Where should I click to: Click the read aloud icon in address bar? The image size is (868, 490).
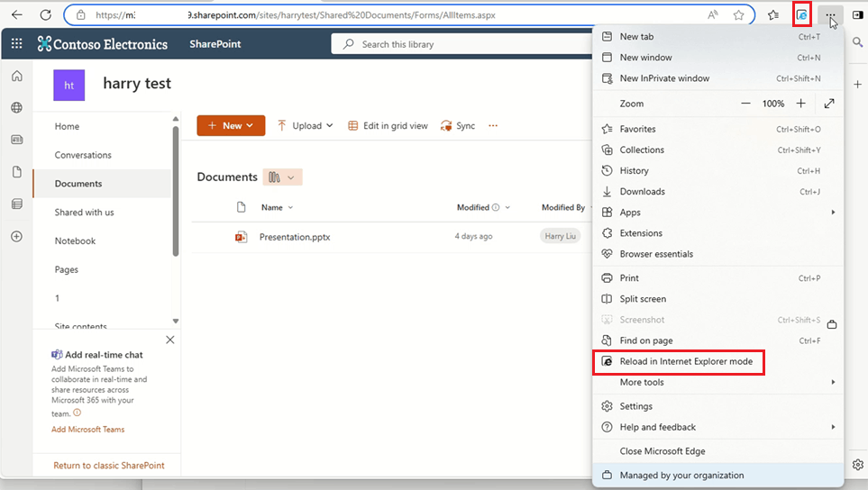point(713,15)
